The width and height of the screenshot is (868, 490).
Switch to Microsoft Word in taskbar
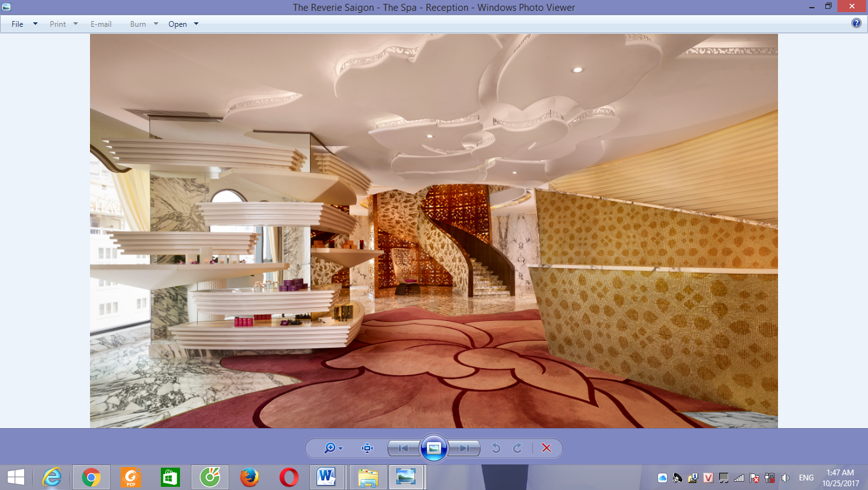point(327,477)
